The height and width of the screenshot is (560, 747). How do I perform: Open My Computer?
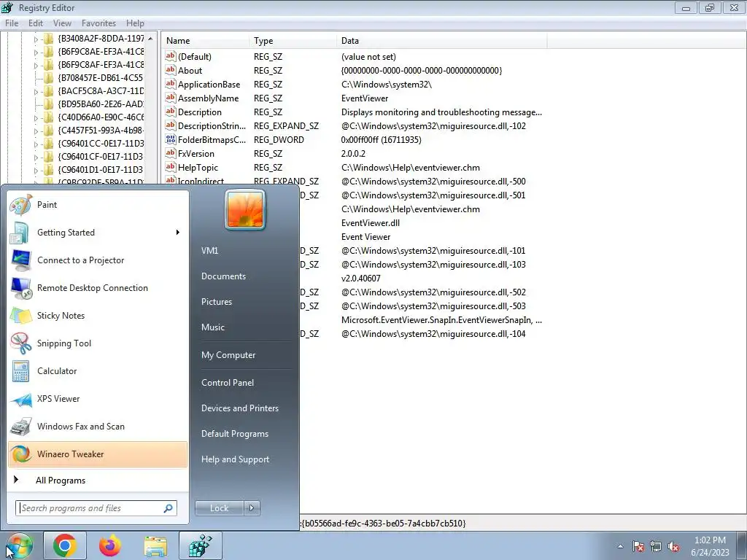pyautogui.click(x=228, y=355)
